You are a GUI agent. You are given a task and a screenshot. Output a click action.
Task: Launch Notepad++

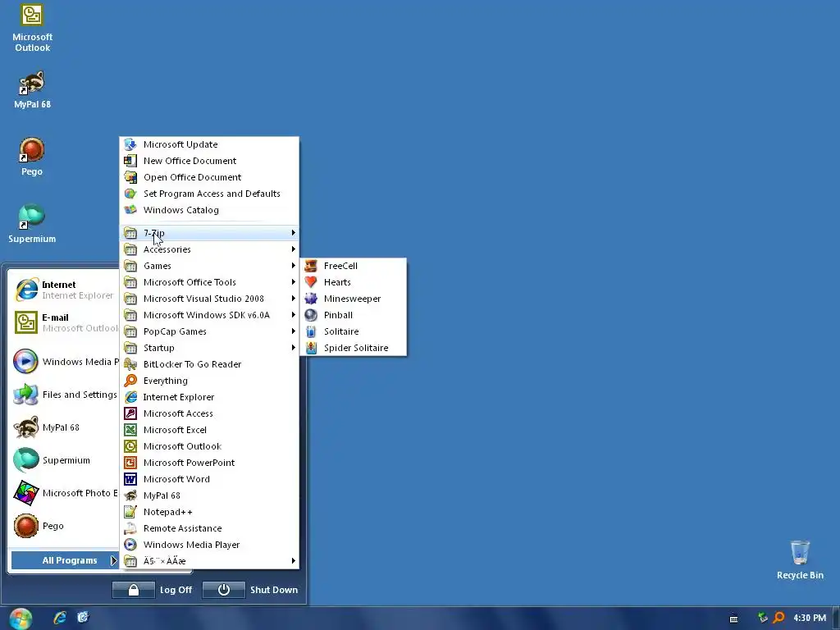point(209,512)
